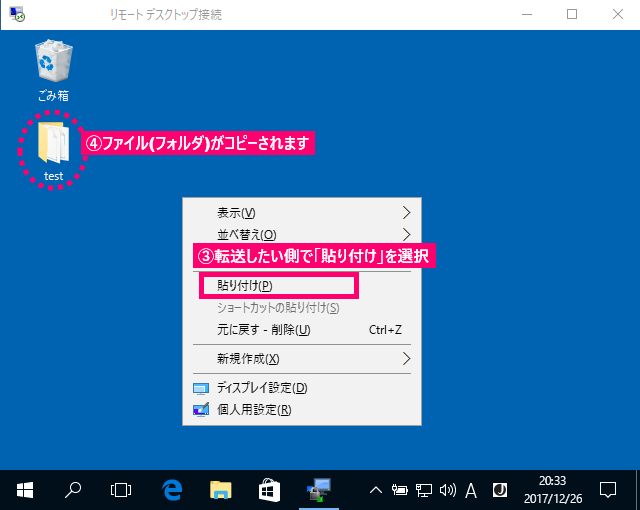Open 並べ替え(O) submenu

pos(302,235)
